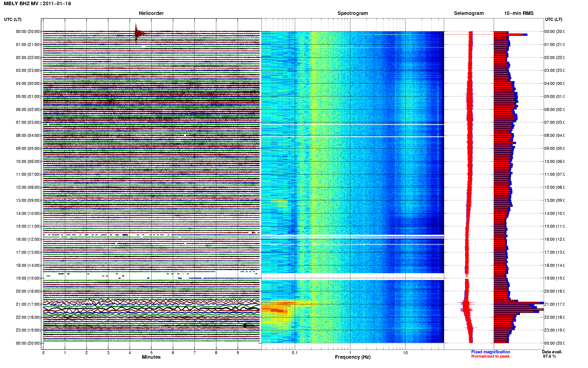Screen dimensions: 588x368
Task: Click the left-axis 07:00 (03:00) time label
Action: tap(28, 122)
